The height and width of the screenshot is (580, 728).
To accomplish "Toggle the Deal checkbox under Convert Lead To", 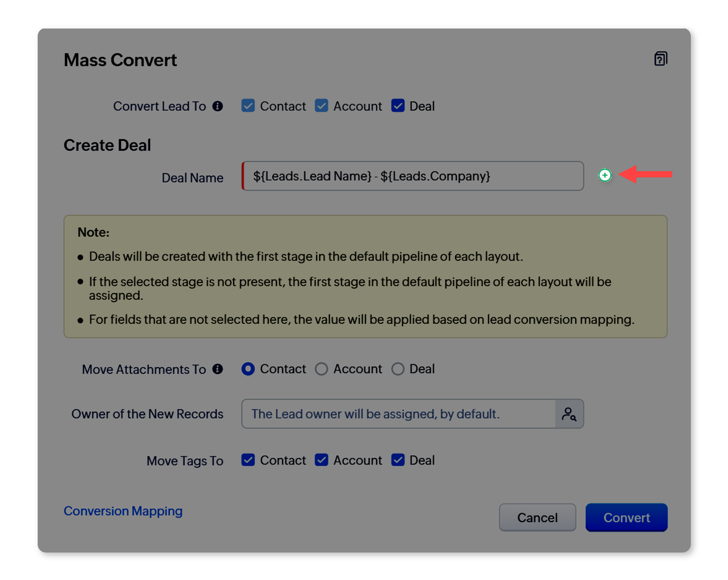I will [x=398, y=106].
